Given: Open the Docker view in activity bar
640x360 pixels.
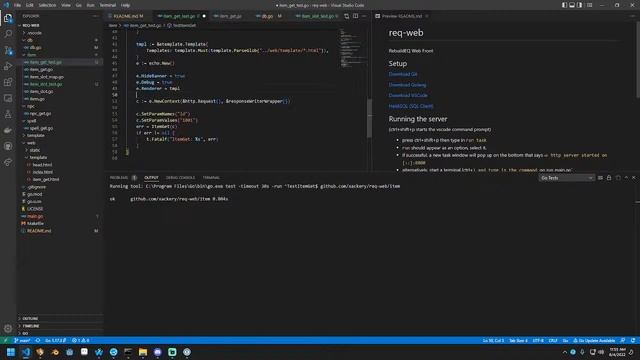Looking at the screenshot, I should pyautogui.click(x=8, y=130).
